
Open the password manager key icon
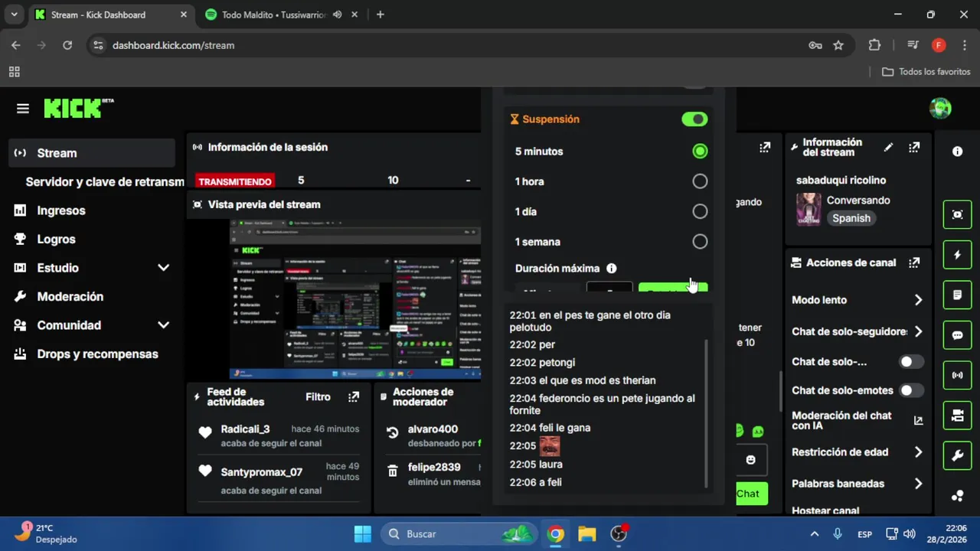coord(815,45)
